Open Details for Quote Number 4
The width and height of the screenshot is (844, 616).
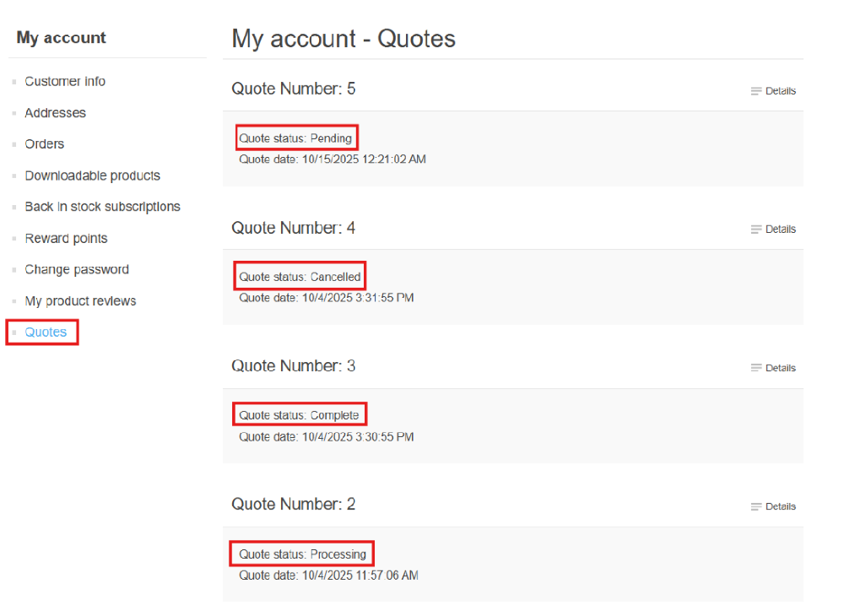[773, 230]
